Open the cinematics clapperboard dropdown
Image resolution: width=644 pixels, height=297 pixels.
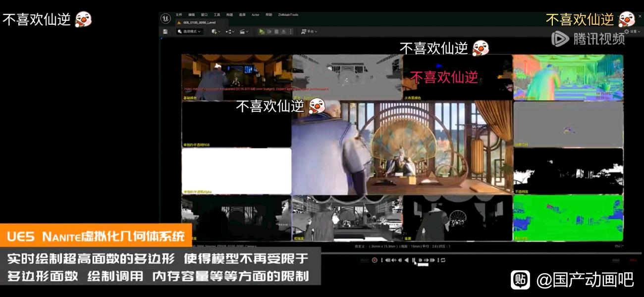pos(244,31)
